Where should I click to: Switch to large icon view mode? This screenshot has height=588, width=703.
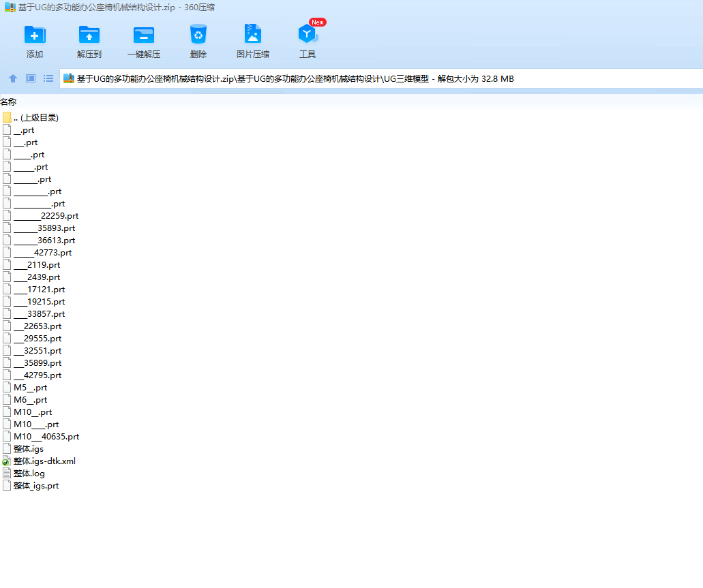(x=31, y=78)
